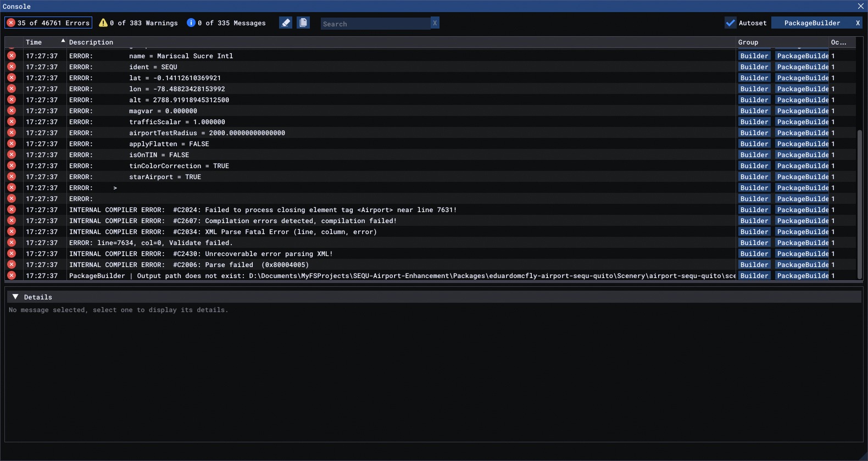Select row 'ident = SEQU'
The image size is (868, 461).
pyautogui.click(x=431, y=67)
